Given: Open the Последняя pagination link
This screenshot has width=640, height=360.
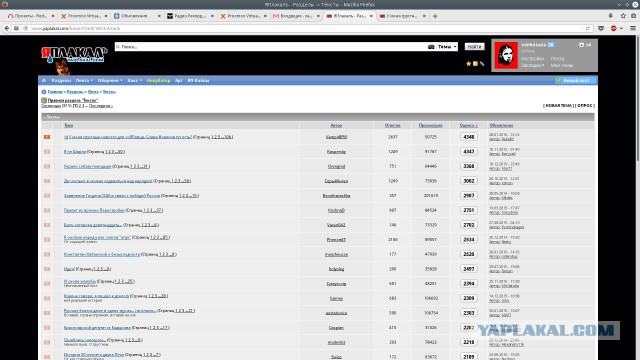Looking at the screenshot, I should coord(100,106).
